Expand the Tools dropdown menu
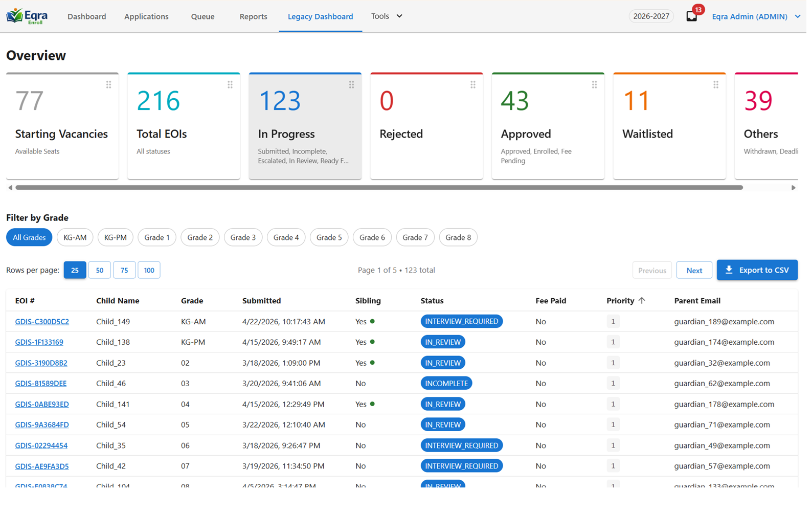The width and height of the screenshot is (812, 512). pos(387,16)
